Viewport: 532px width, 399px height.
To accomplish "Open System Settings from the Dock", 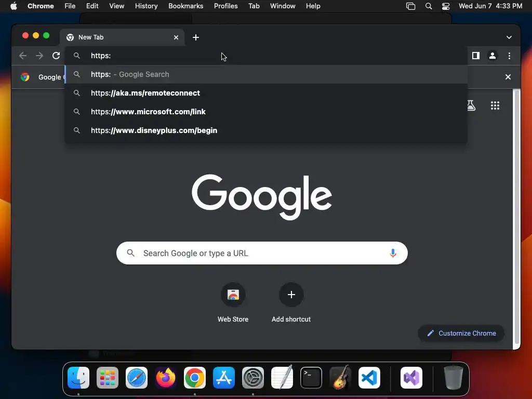I will click(x=253, y=378).
